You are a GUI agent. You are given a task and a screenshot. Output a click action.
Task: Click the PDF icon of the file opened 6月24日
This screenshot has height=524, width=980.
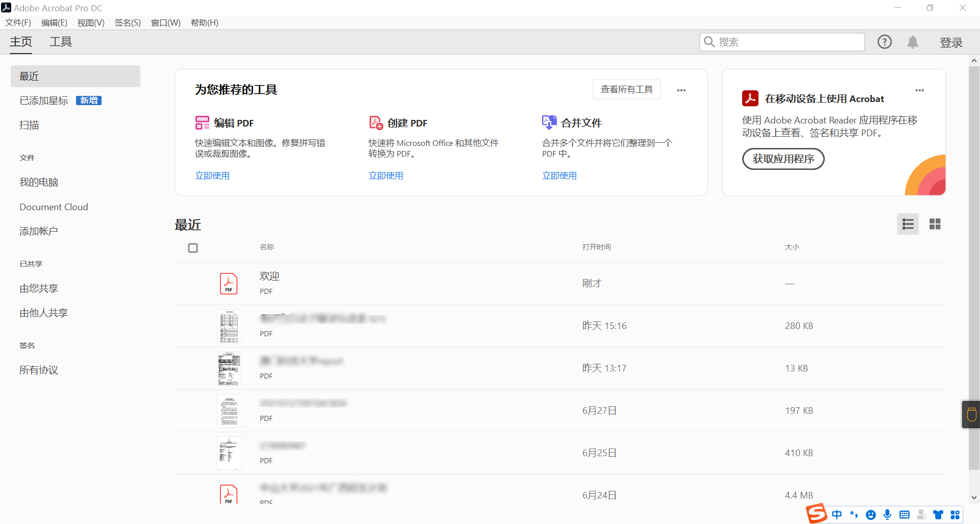click(229, 494)
